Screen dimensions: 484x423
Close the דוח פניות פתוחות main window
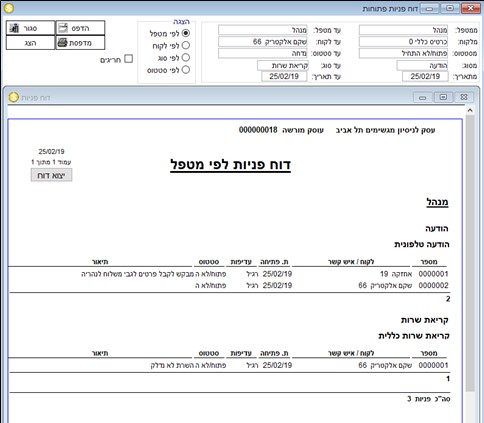click(471, 8)
